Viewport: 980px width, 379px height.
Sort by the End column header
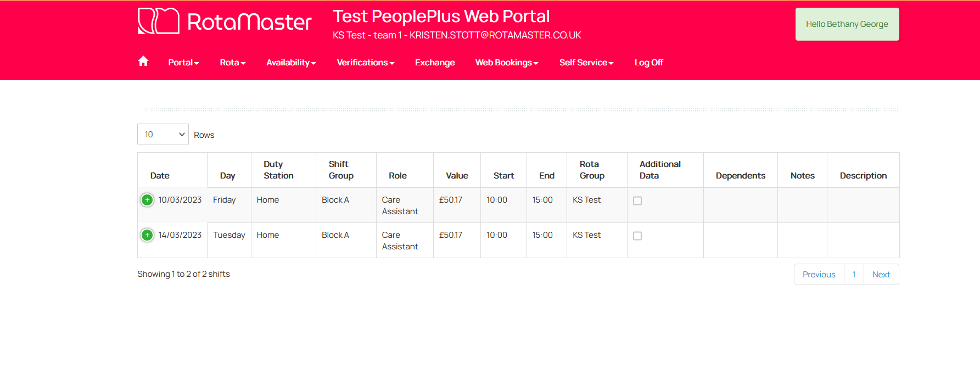point(547,170)
